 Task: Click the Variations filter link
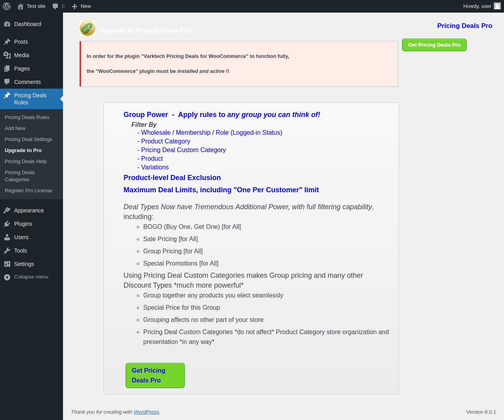pyautogui.click(x=153, y=167)
